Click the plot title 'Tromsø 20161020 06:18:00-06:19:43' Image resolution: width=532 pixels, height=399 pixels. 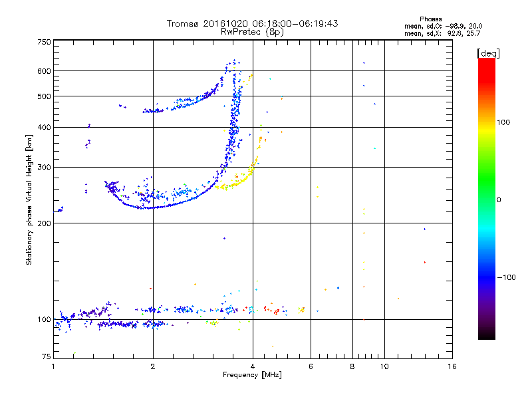[252, 23]
